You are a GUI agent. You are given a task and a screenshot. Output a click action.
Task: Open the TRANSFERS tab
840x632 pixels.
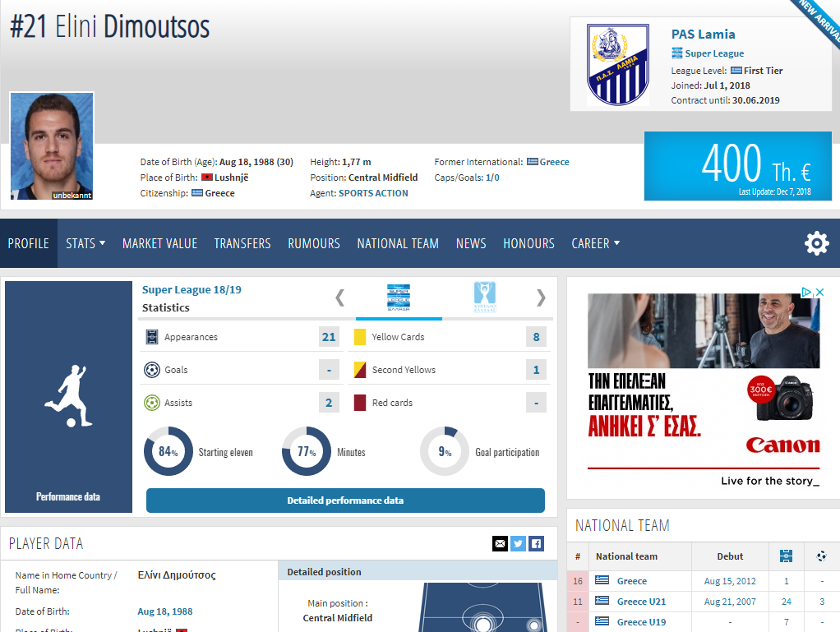[242, 243]
